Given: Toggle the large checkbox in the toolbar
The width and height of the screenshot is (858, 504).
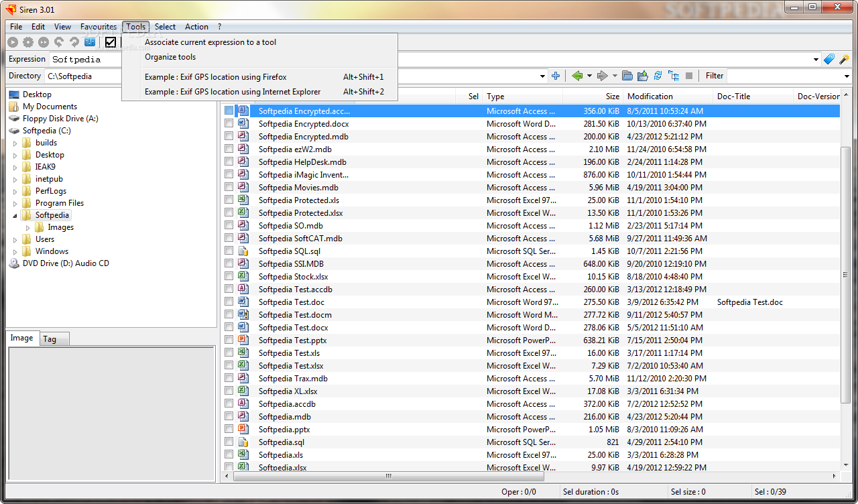Looking at the screenshot, I should (111, 42).
